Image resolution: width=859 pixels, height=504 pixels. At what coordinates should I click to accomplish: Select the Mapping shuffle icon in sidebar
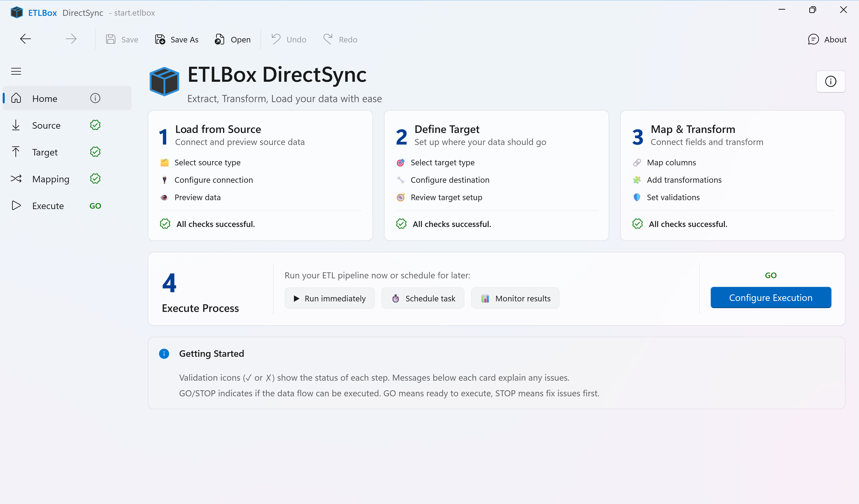tap(16, 179)
